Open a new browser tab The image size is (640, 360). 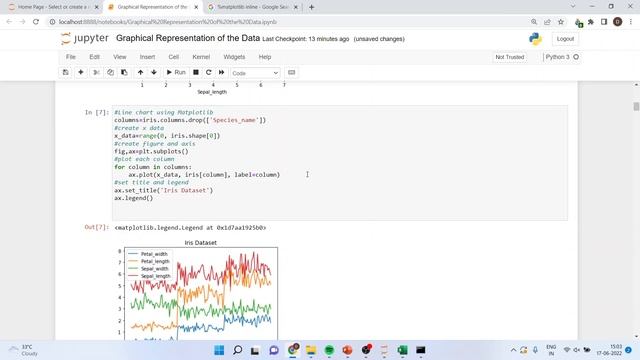coord(311,7)
